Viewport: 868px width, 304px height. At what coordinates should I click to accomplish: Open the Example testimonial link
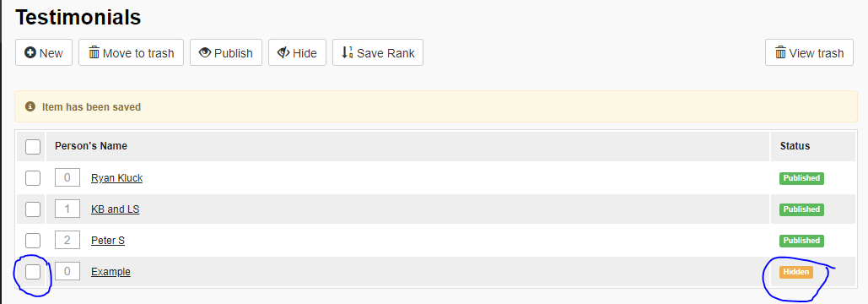tap(111, 272)
